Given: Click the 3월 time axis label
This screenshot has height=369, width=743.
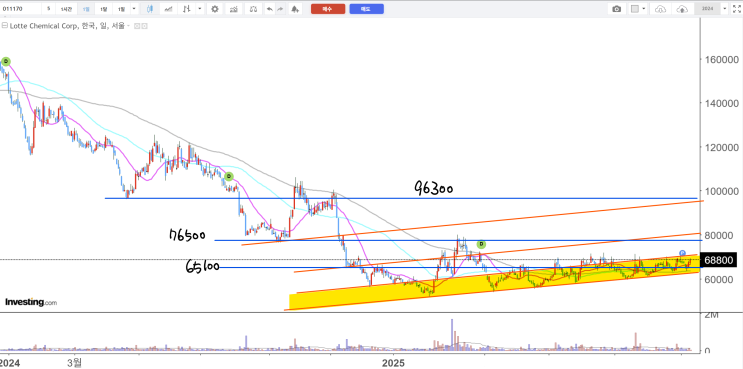Looking at the screenshot, I should [74, 363].
